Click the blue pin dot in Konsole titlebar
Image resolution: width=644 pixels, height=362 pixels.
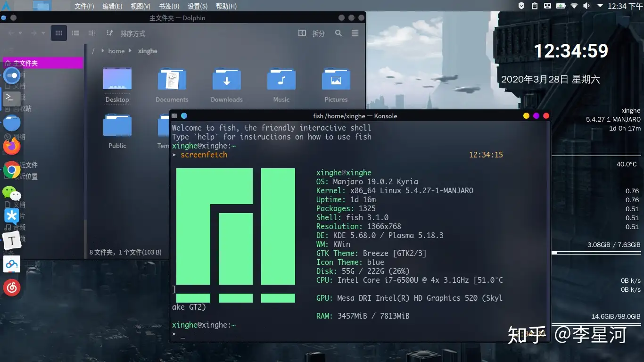click(184, 115)
